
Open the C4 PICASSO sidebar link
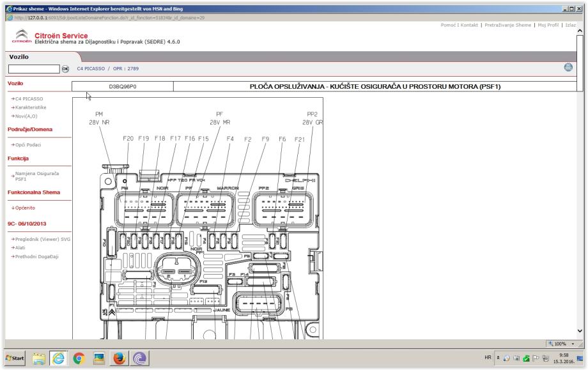[x=27, y=99]
